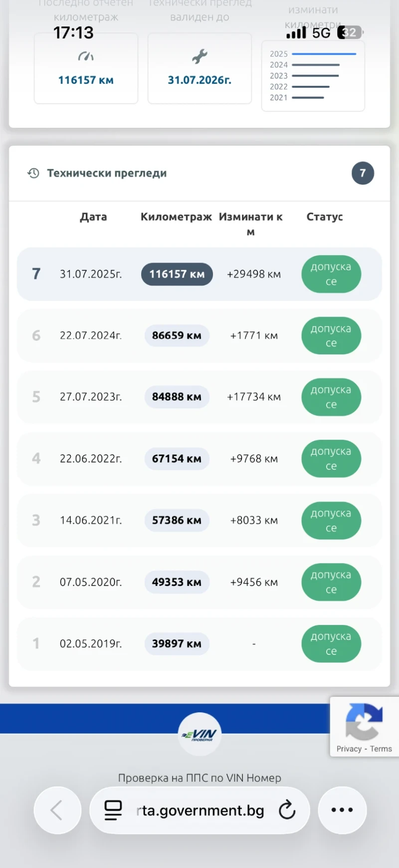The image size is (399, 868).
Task: Tap the inspections count badge showing 7
Action: [363, 173]
